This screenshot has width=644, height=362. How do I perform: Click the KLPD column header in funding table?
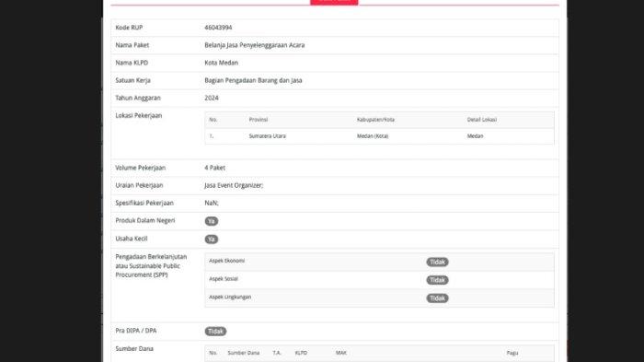click(x=301, y=353)
